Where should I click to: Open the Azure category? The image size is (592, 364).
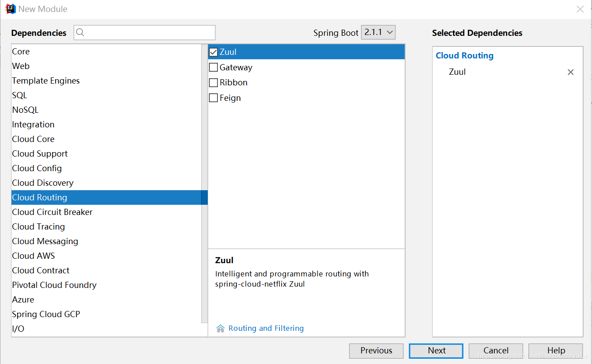coord(106,300)
